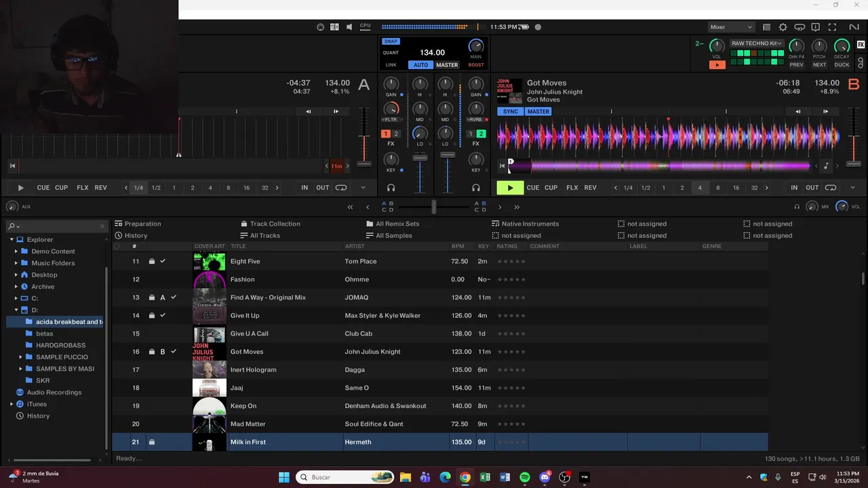Toggle FX unit 2 on channel A
Screen dimensions: 868x488
pyautogui.click(x=396, y=134)
